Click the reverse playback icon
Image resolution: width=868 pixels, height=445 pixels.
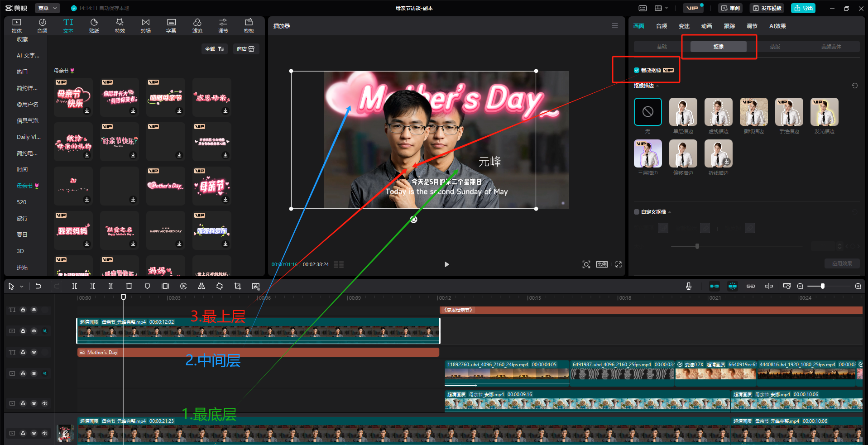pos(183,286)
